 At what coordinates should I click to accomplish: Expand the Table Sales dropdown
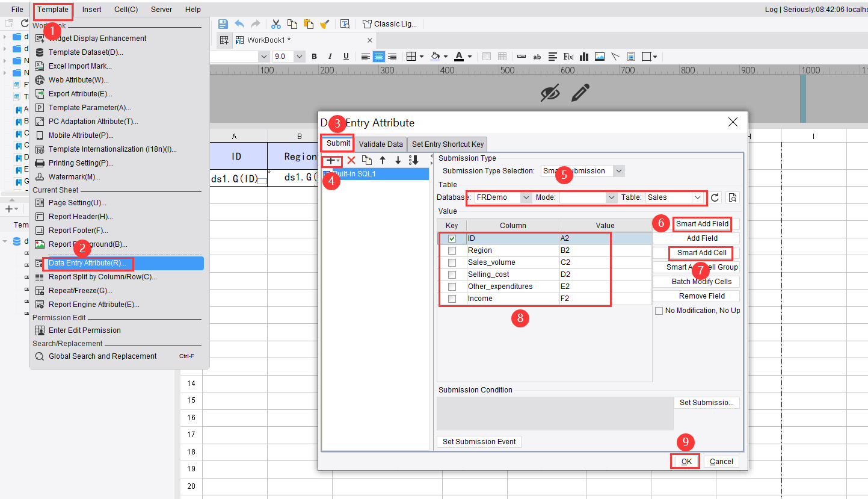click(x=697, y=197)
